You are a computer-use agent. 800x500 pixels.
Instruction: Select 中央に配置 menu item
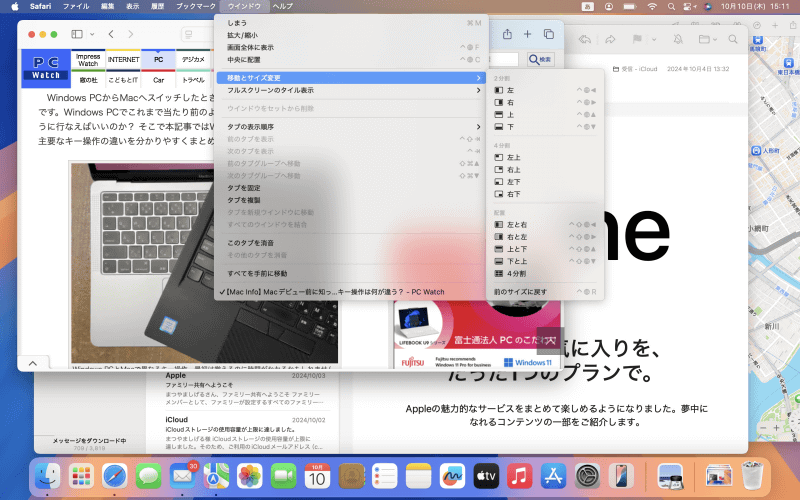[351, 60]
